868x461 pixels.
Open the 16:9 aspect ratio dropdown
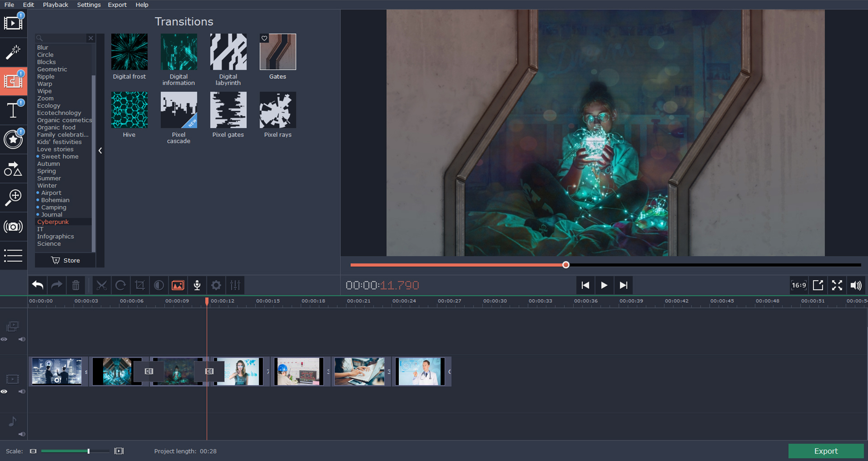[x=798, y=285]
